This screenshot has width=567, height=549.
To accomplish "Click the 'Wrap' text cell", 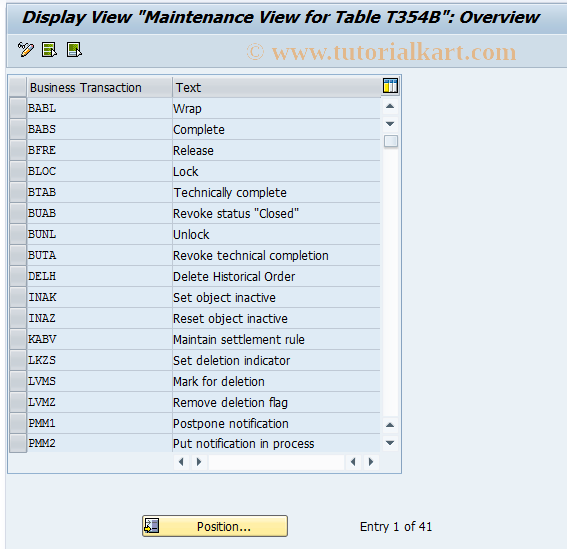I will [x=277, y=108].
